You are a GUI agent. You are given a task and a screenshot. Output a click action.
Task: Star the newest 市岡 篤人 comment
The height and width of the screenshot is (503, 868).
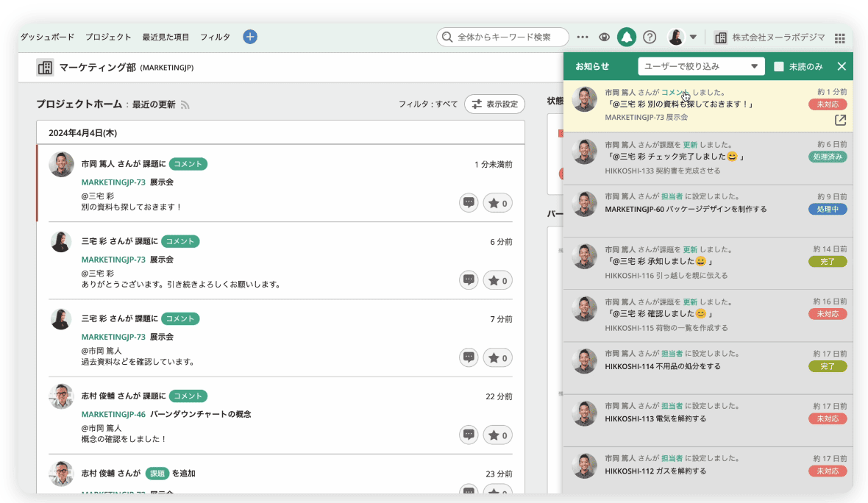point(498,203)
